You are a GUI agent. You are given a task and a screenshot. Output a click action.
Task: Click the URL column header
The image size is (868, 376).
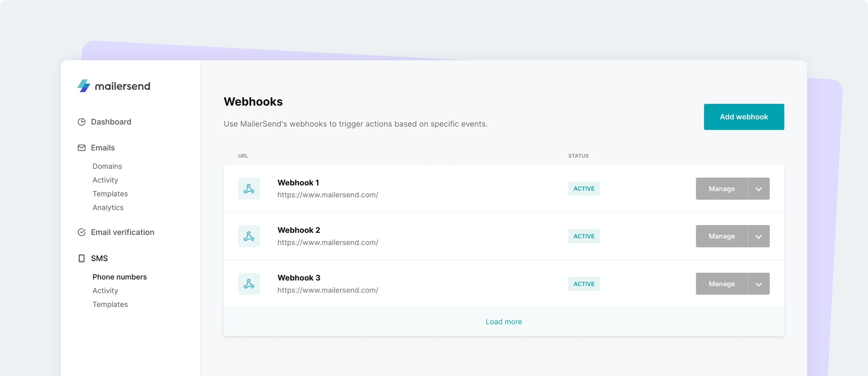coord(243,156)
